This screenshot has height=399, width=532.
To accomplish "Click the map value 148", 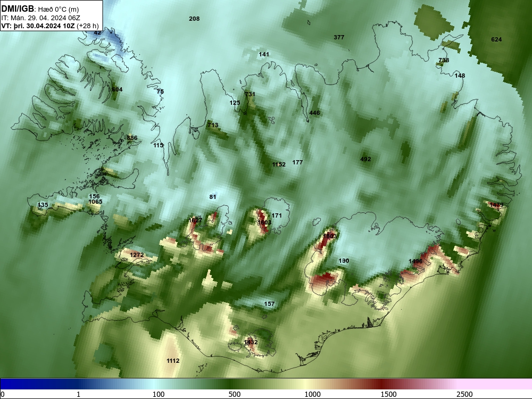I will point(460,76).
